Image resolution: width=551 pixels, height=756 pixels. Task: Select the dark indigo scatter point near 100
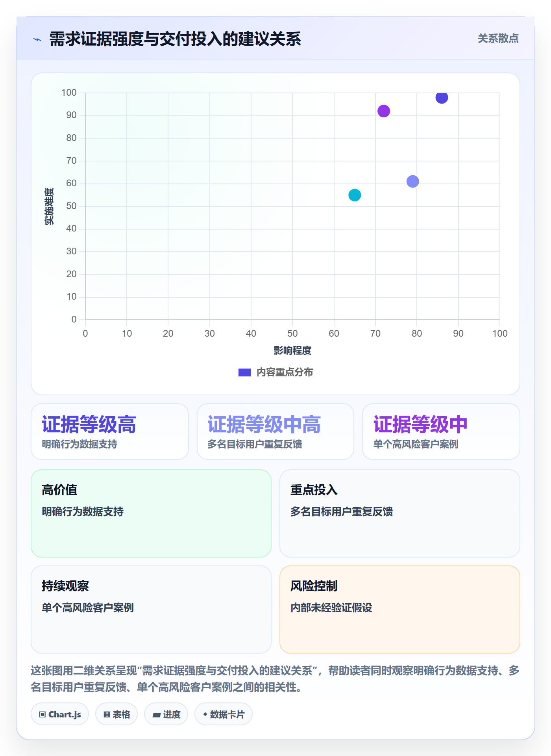tap(442, 97)
